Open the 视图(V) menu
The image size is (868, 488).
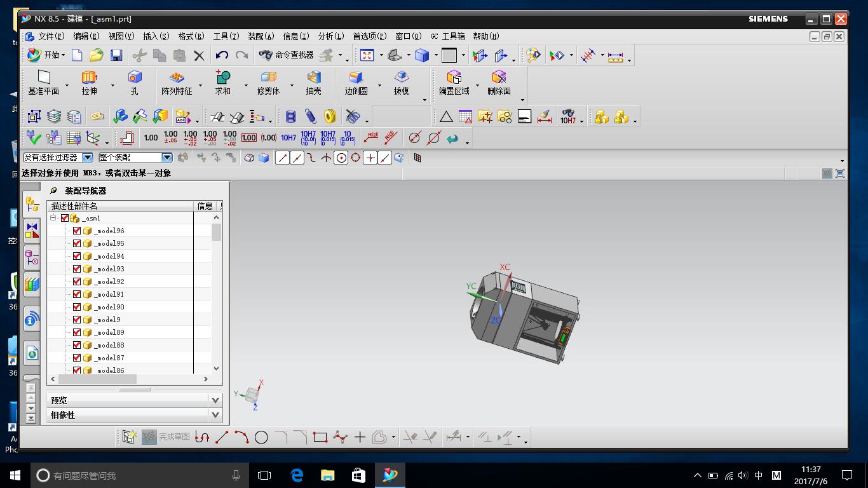pyautogui.click(x=121, y=36)
